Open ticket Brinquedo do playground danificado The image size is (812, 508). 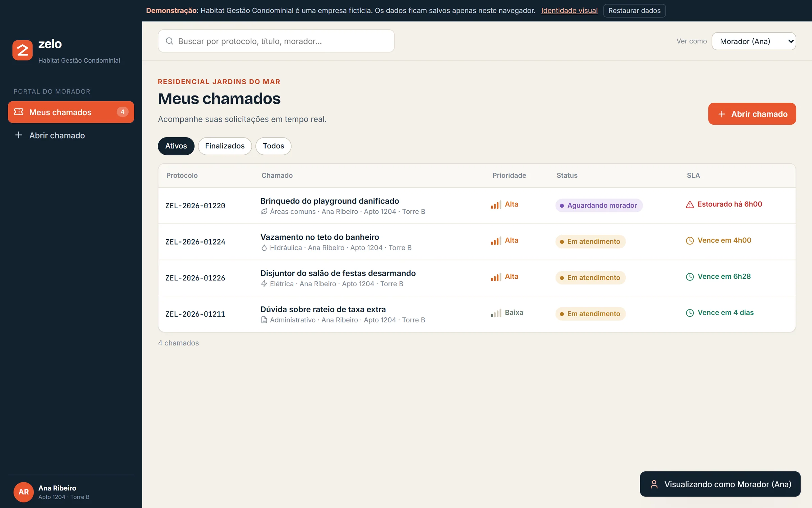pyautogui.click(x=330, y=201)
